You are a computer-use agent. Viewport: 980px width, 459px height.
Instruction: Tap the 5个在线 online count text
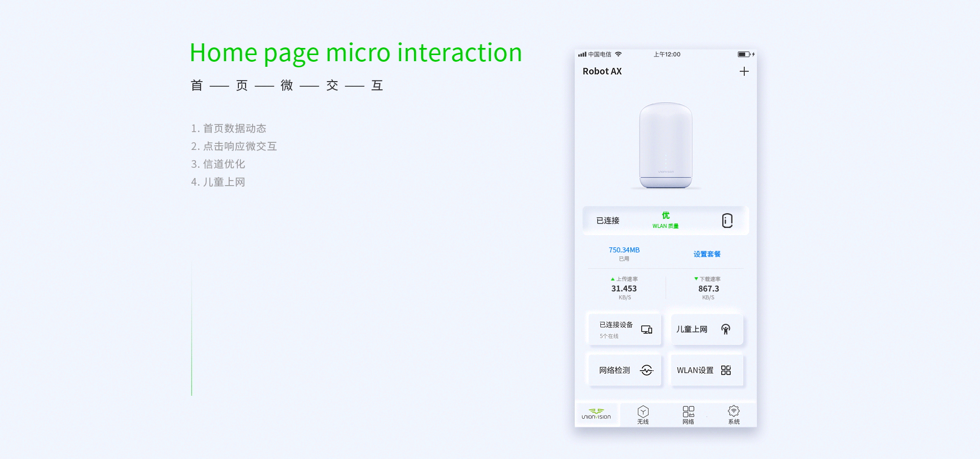coord(609,336)
